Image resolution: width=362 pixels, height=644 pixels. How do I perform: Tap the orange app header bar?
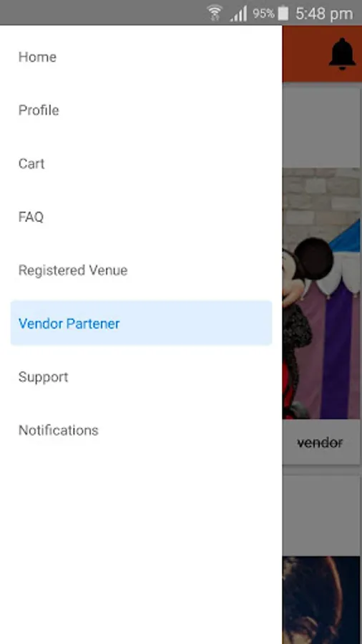click(322, 54)
